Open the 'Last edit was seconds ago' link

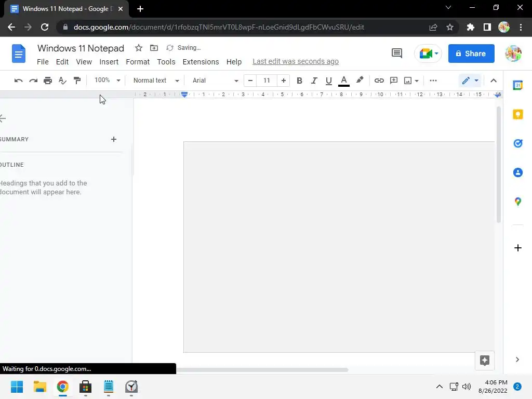pyautogui.click(x=296, y=61)
